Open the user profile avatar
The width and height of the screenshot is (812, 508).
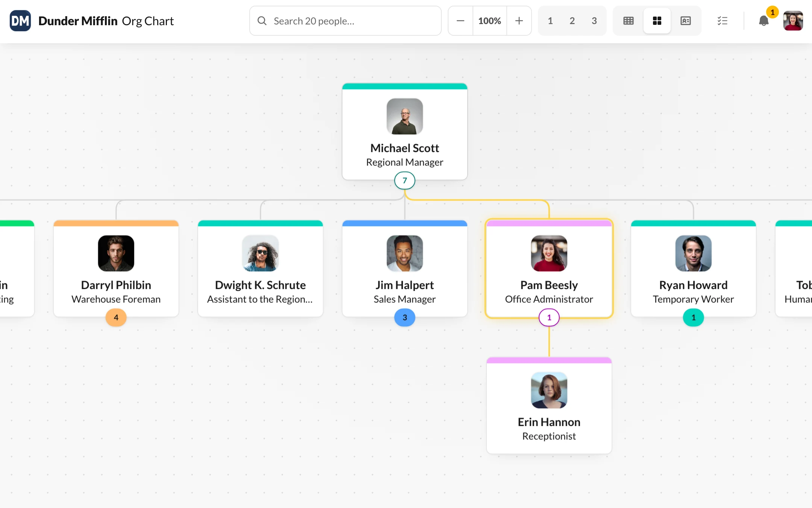tap(793, 21)
